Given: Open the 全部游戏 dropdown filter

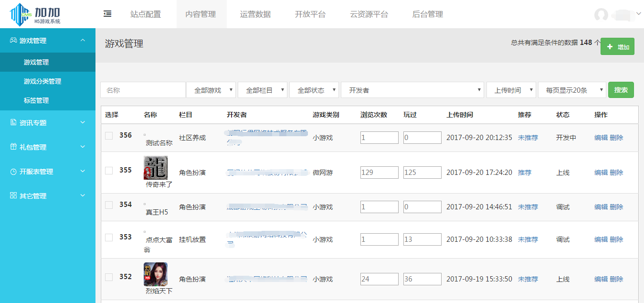Looking at the screenshot, I should [x=211, y=89].
